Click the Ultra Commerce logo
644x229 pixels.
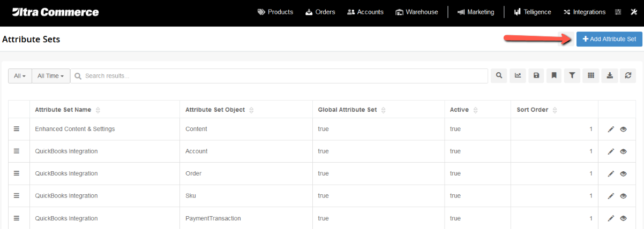(x=56, y=12)
